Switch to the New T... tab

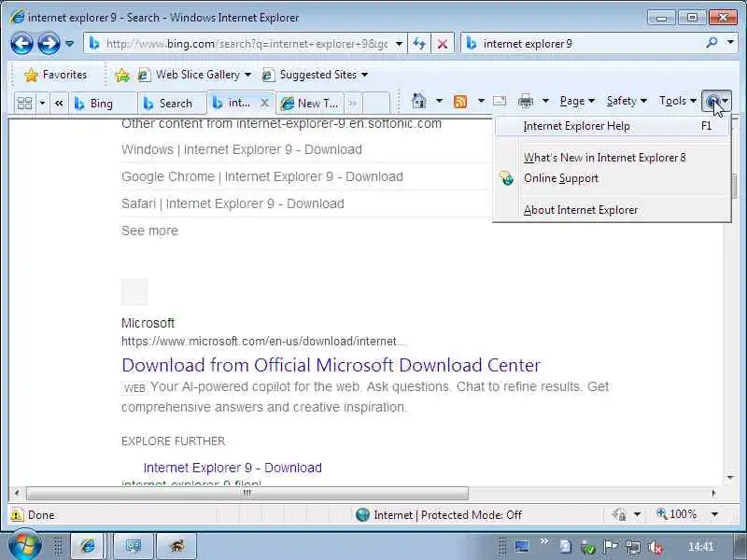pyautogui.click(x=310, y=104)
